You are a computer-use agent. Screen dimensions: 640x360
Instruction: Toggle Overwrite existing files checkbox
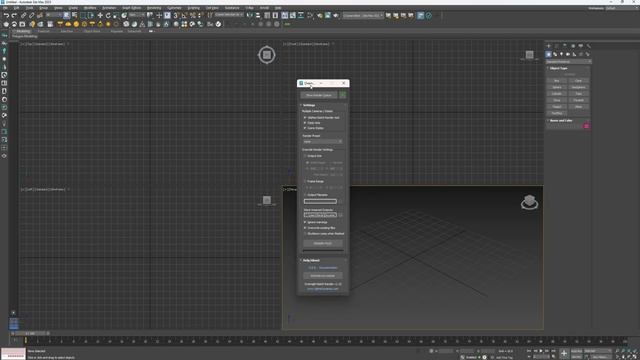(305, 228)
